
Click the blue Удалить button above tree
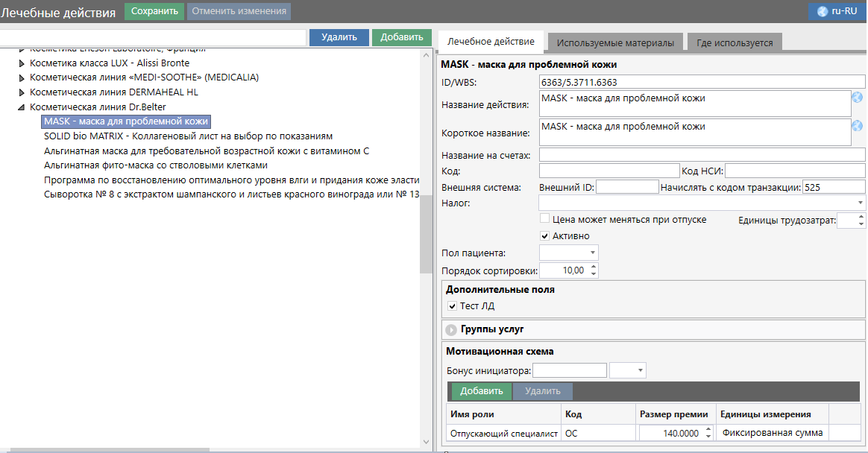339,37
